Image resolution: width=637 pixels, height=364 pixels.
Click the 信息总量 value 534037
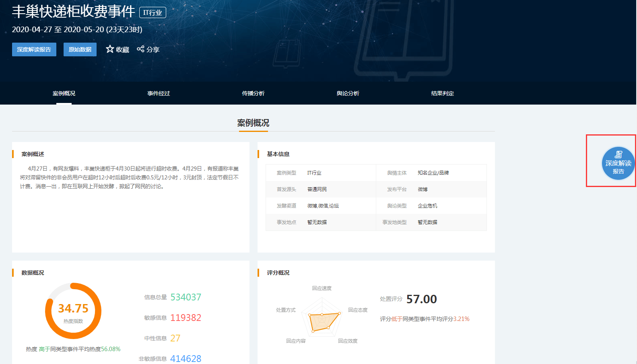(x=186, y=297)
